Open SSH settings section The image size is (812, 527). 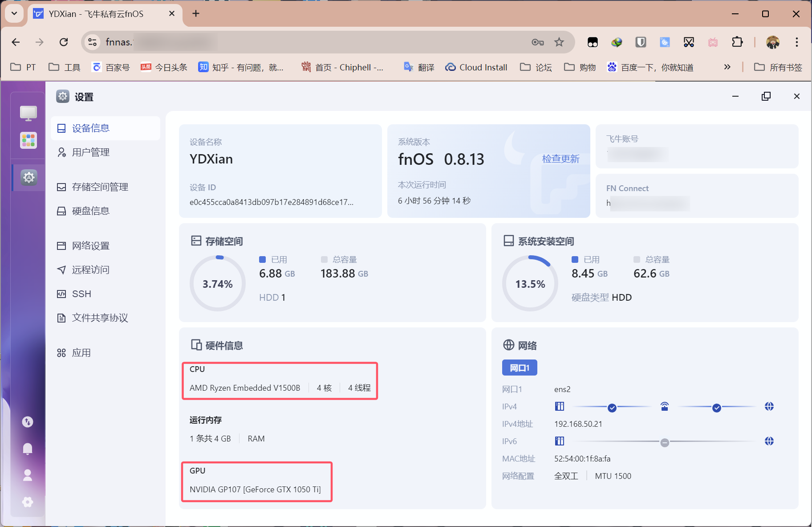tap(106, 294)
